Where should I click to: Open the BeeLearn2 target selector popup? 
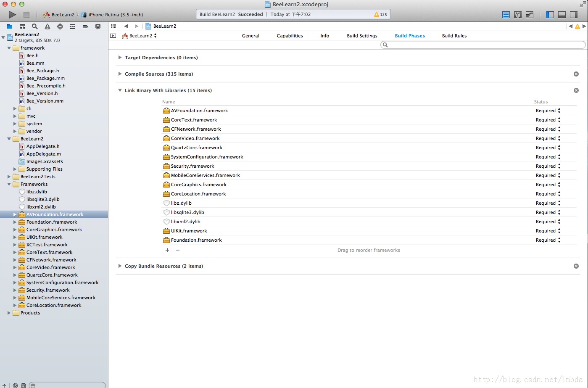pos(139,36)
